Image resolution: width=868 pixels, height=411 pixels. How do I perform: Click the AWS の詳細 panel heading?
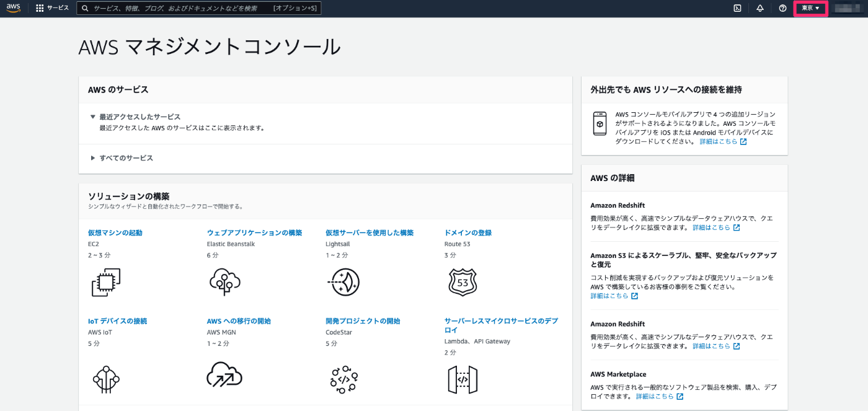tap(613, 178)
